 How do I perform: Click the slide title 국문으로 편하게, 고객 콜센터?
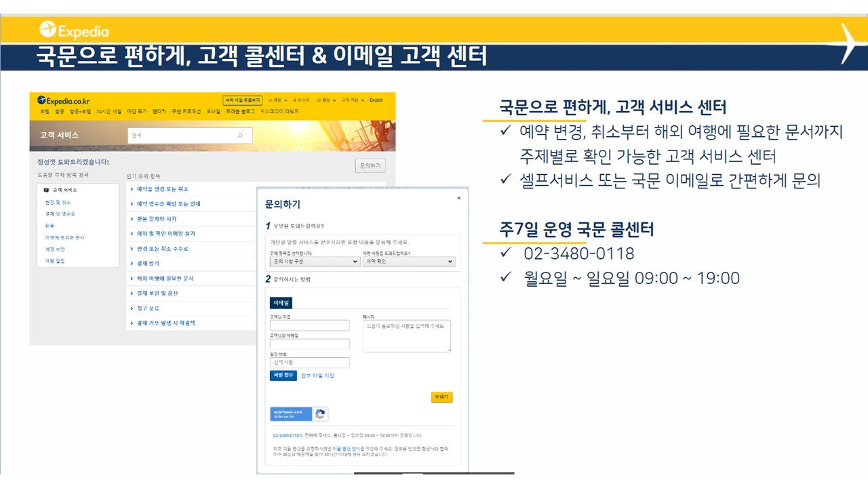coord(262,56)
